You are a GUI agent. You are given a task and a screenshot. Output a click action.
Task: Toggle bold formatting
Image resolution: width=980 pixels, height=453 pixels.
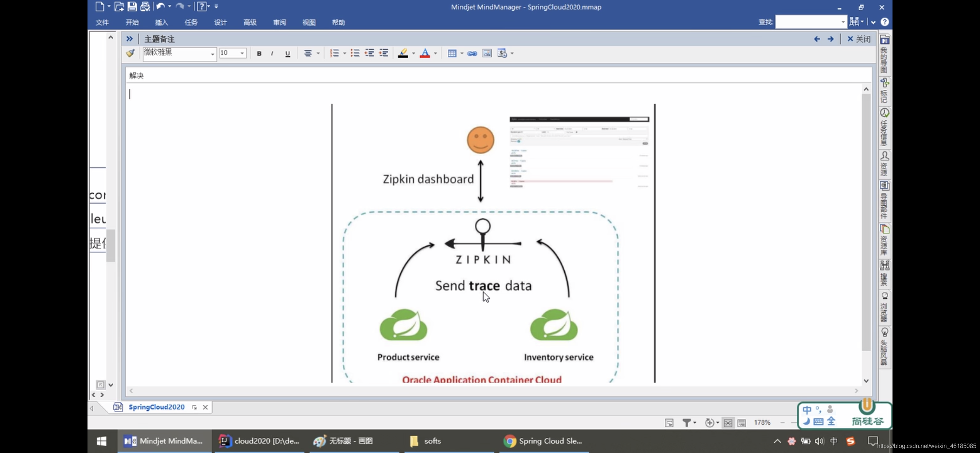(259, 53)
